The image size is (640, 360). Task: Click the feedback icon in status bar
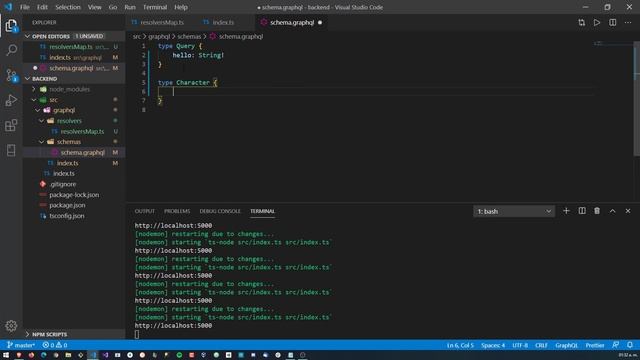(616, 345)
